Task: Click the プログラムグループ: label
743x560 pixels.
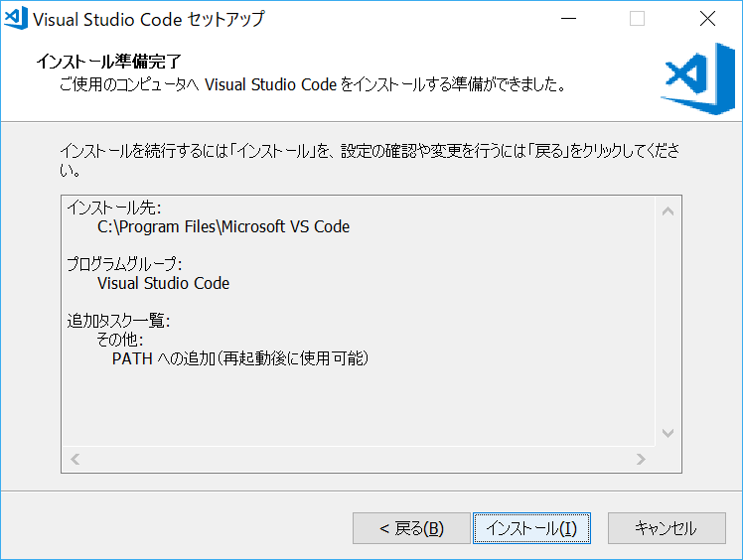Action: point(124,264)
